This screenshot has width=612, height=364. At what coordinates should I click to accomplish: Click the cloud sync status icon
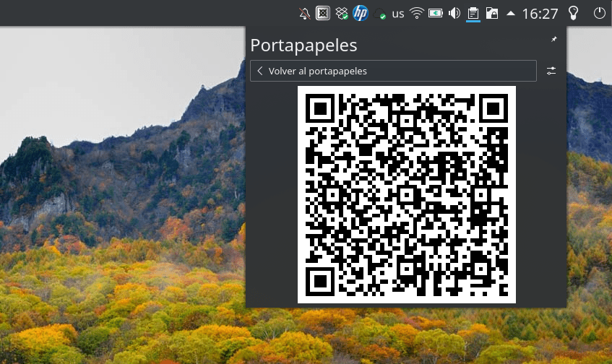[x=379, y=14]
